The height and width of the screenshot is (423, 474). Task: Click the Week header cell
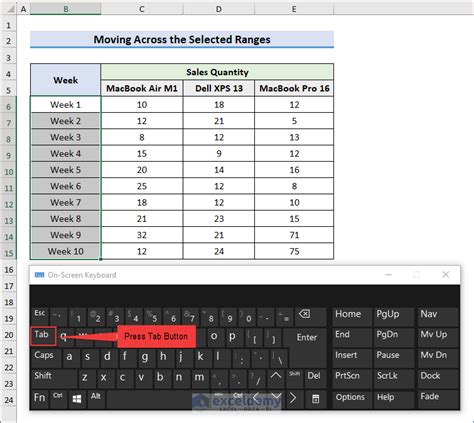pyautogui.click(x=66, y=80)
